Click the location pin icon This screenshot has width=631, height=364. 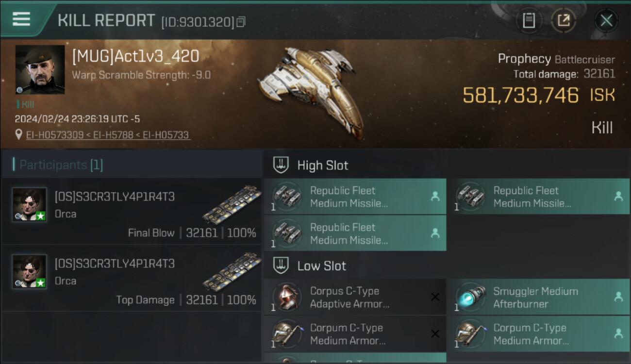(19, 134)
